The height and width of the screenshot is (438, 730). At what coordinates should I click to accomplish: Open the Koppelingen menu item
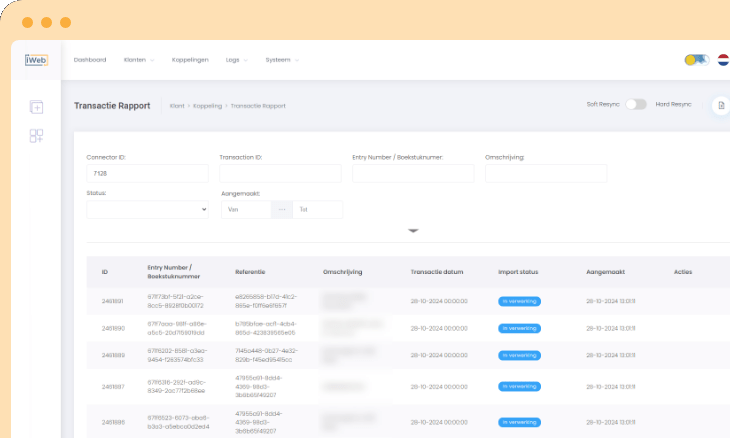[190, 60]
